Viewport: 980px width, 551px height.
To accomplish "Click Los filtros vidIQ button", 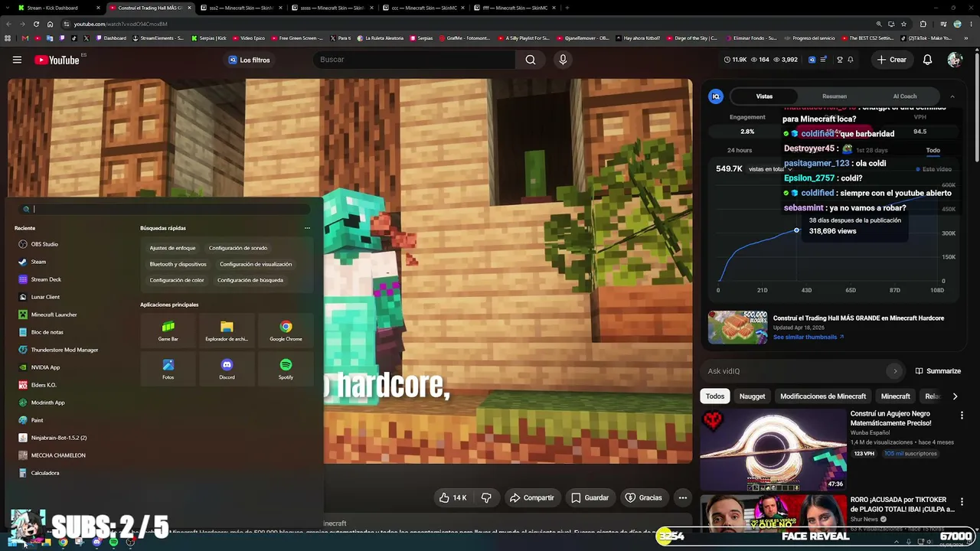I will (x=250, y=60).
